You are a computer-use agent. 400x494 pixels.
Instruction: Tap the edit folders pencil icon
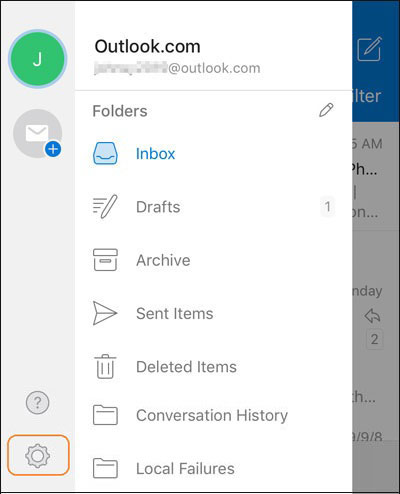pos(326,110)
